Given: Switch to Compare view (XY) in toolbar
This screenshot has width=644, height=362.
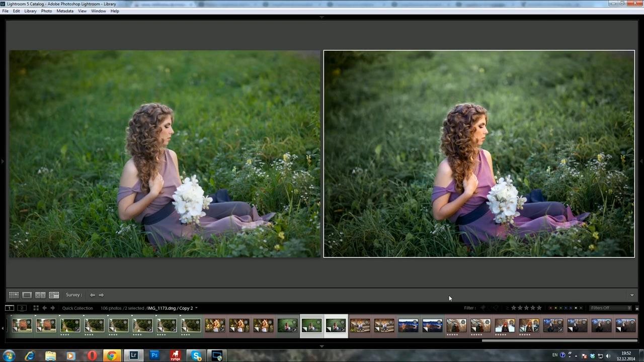Looking at the screenshot, I should 40,295.
